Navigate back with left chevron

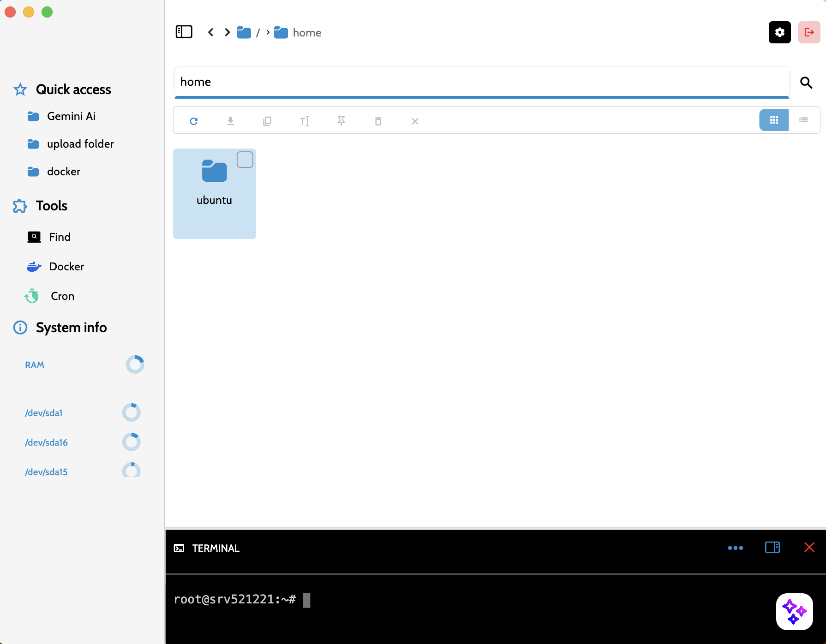(x=211, y=32)
